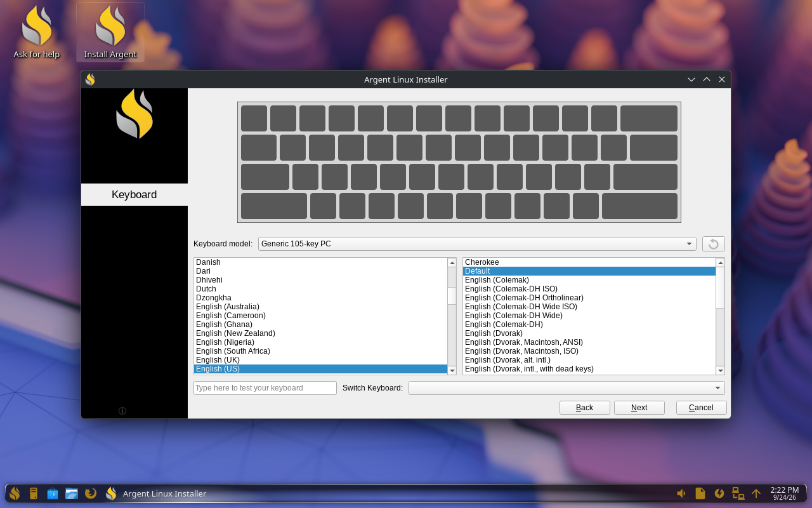Open the file manager icon in taskbar
The image size is (812, 508).
(x=72, y=493)
